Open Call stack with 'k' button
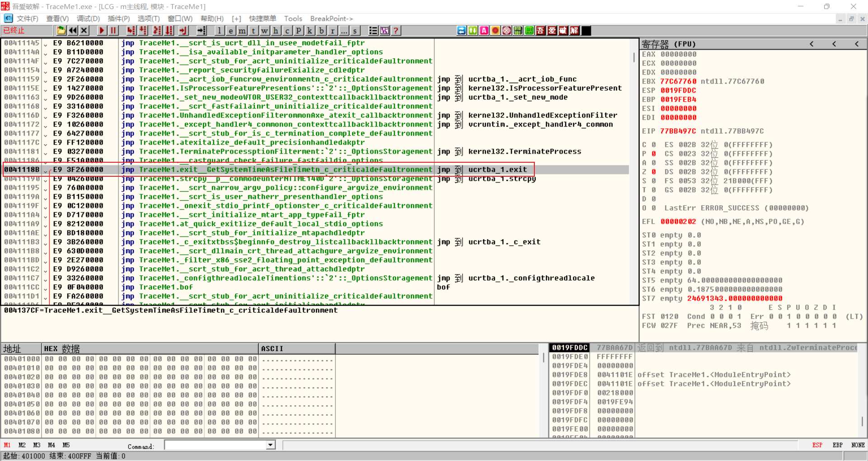This screenshot has height=461, width=868. (310, 31)
